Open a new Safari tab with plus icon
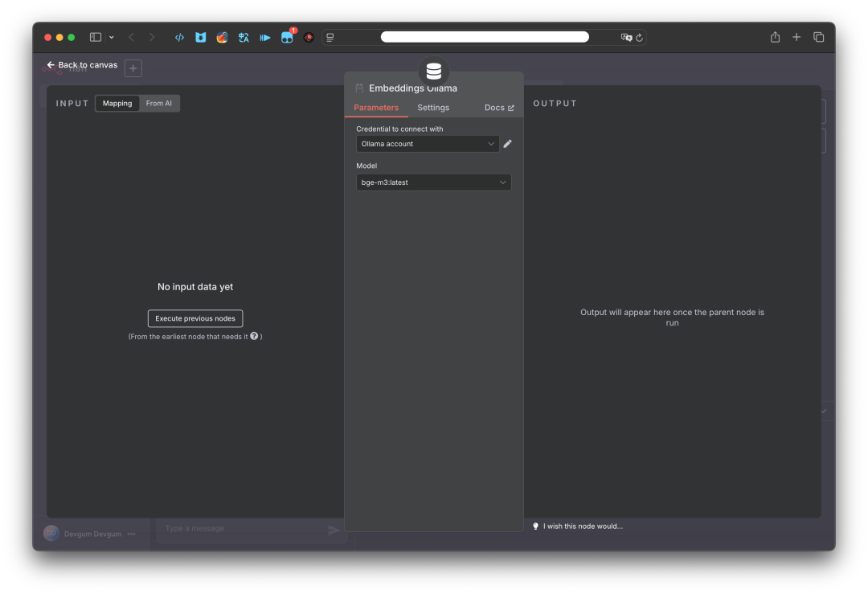868x594 pixels. [x=796, y=37]
